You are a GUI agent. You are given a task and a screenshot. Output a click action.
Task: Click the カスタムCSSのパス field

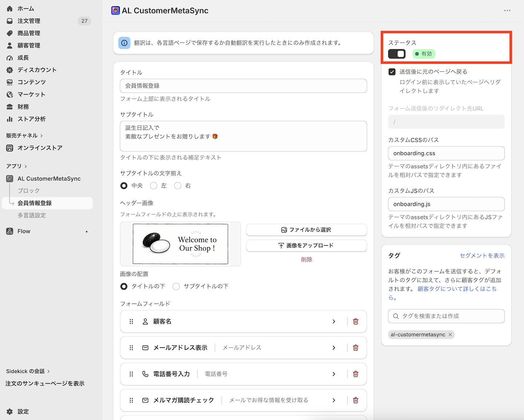pos(446,153)
